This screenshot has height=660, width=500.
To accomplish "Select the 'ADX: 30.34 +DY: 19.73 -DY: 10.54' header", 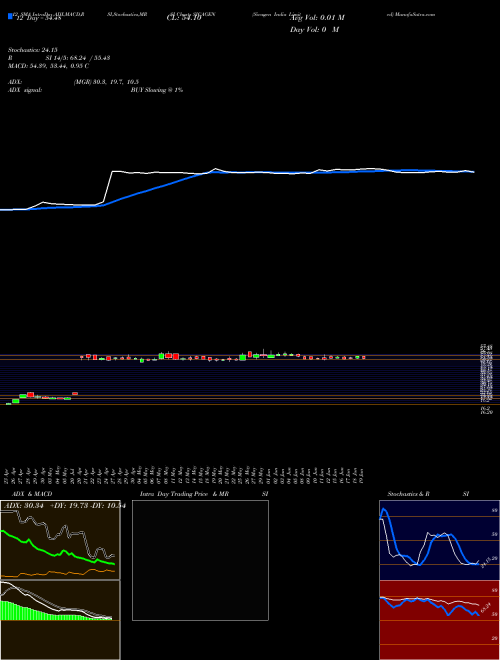I will pyautogui.click(x=64, y=506).
